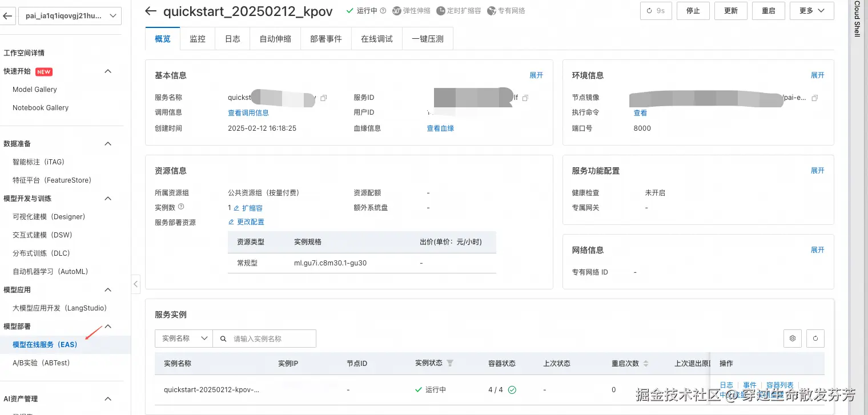Click the 事件 link in instance row
Screen dimensions: 868x415
(x=750, y=385)
